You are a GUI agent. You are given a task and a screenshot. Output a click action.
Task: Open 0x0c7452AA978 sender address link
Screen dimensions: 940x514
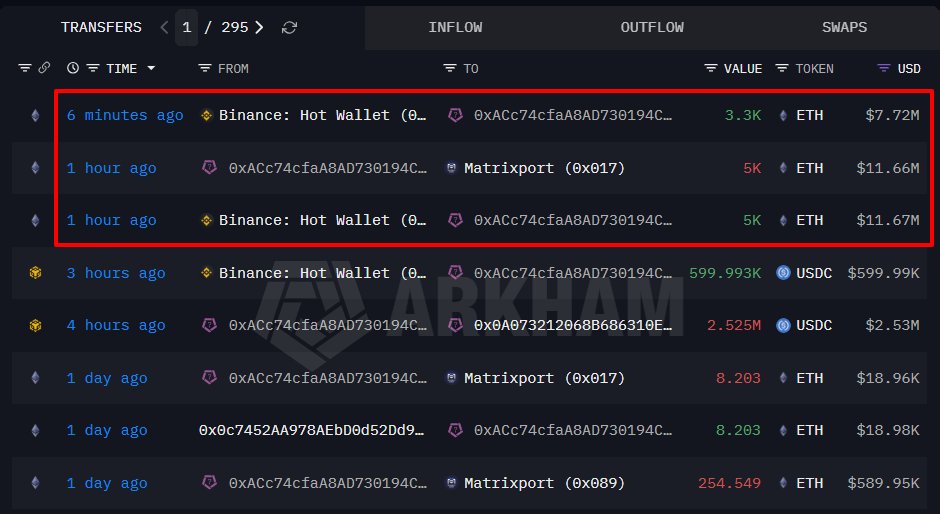[x=312, y=431]
